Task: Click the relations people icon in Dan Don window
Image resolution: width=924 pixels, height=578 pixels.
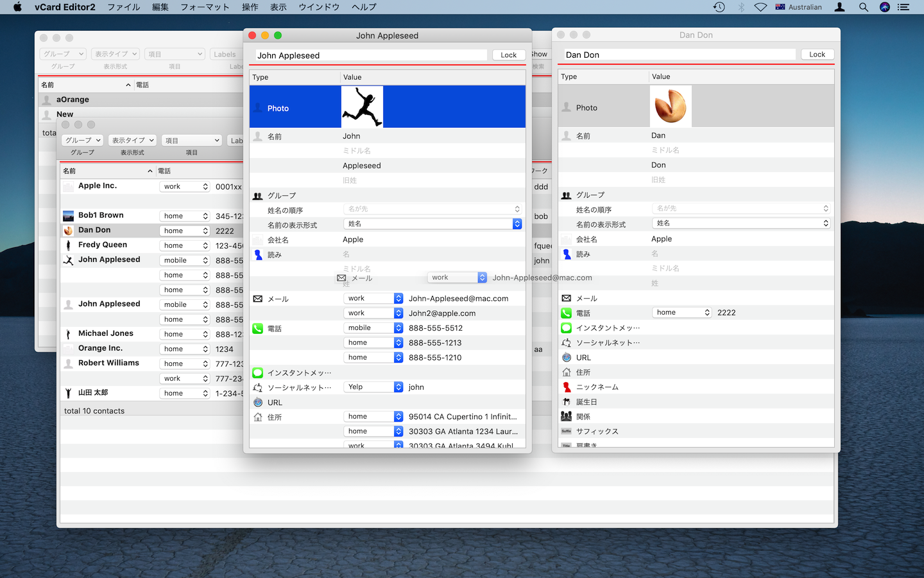Action: (x=566, y=416)
